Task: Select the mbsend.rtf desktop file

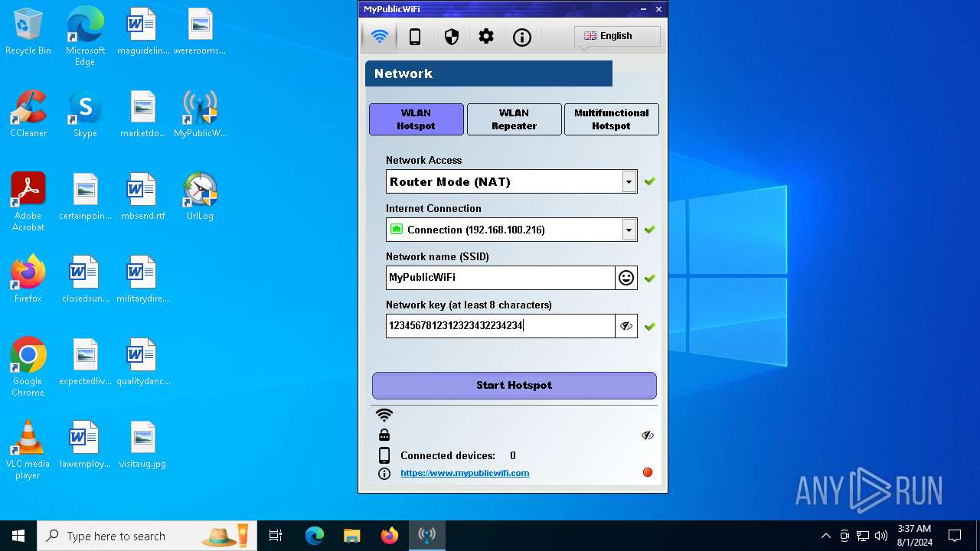Action: click(x=142, y=197)
